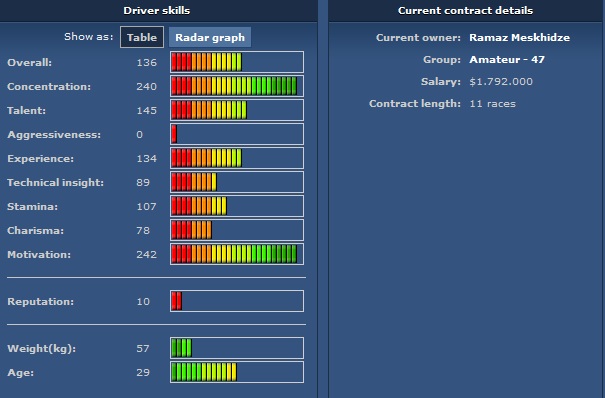The height and width of the screenshot is (398, 605).
Task: Click the Reputation: label
Action: click(x=41, y=302)
